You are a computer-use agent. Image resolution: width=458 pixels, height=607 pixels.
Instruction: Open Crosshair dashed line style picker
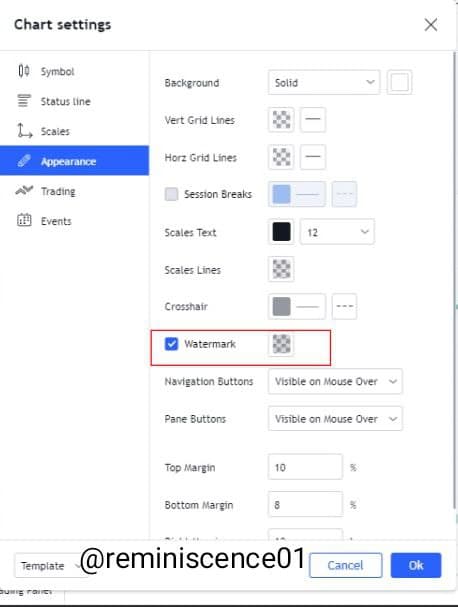pyautogui.click(x=344, y=307)
